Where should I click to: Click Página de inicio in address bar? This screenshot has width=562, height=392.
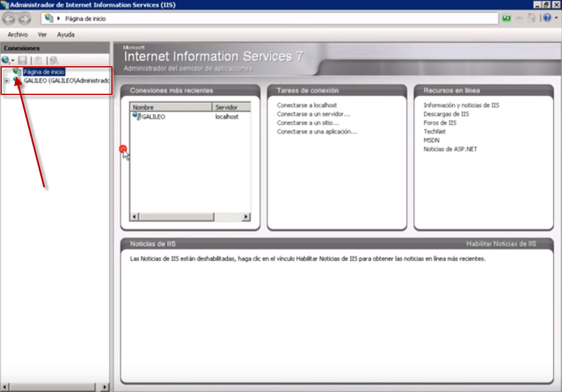click(86, 19)
